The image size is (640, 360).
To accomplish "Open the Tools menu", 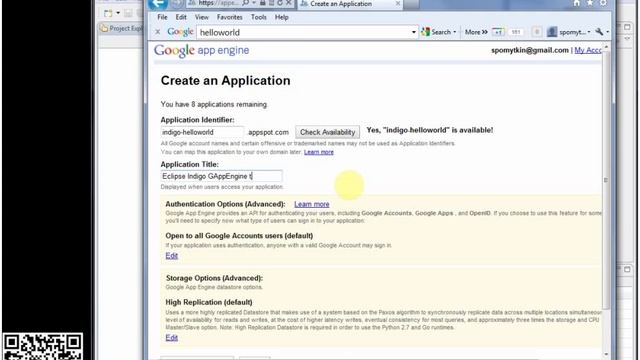I will tap(258, 17).
